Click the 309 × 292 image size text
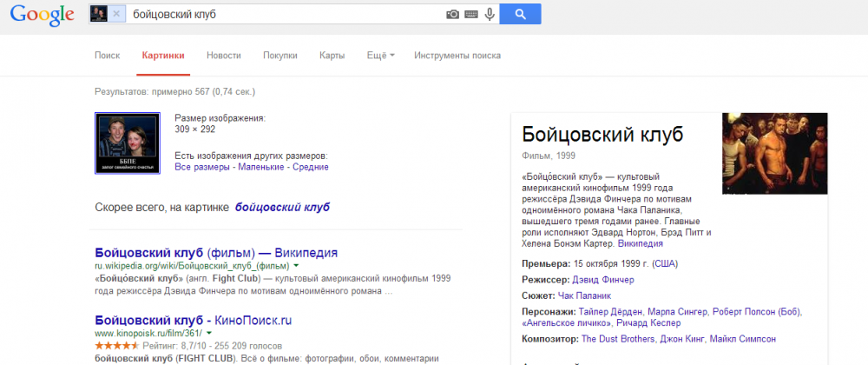Image resolution: width=868 pixels, height=365 pixels. 194,129
